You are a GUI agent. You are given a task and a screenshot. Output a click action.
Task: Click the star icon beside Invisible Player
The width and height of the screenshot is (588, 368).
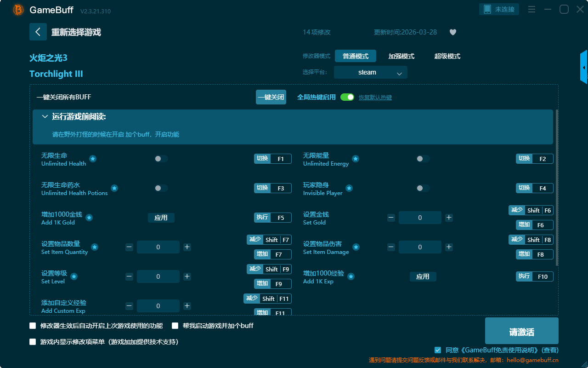click(x=349, y=188)
